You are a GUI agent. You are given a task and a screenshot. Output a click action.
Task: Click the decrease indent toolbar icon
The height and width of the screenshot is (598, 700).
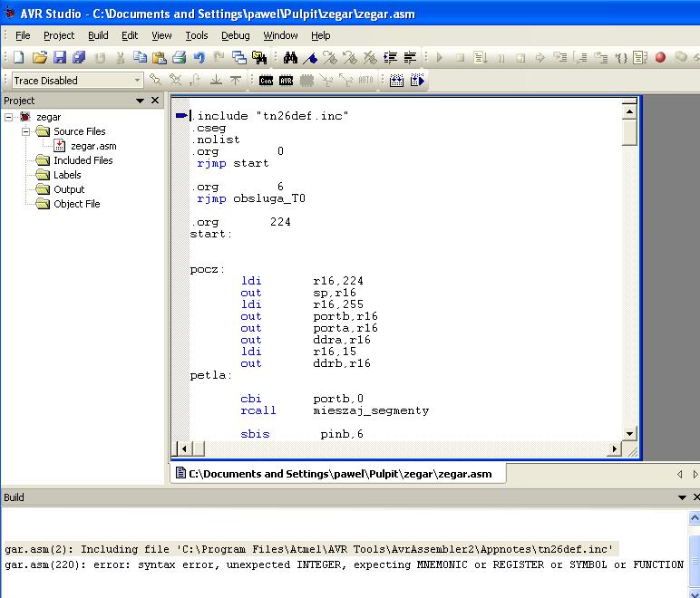pyautogui.click(x=410, y=57)
